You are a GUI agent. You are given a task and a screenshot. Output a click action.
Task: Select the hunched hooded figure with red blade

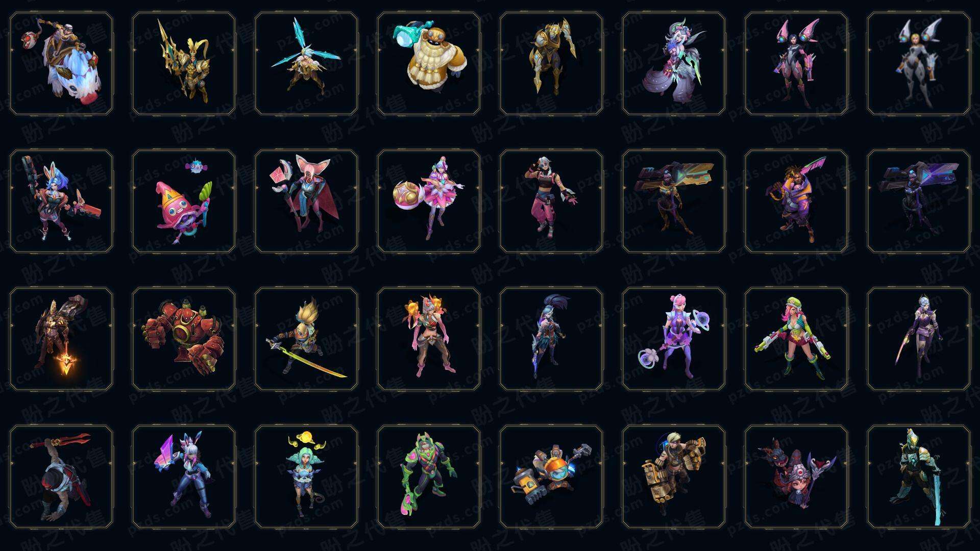[x=61, y=477]
